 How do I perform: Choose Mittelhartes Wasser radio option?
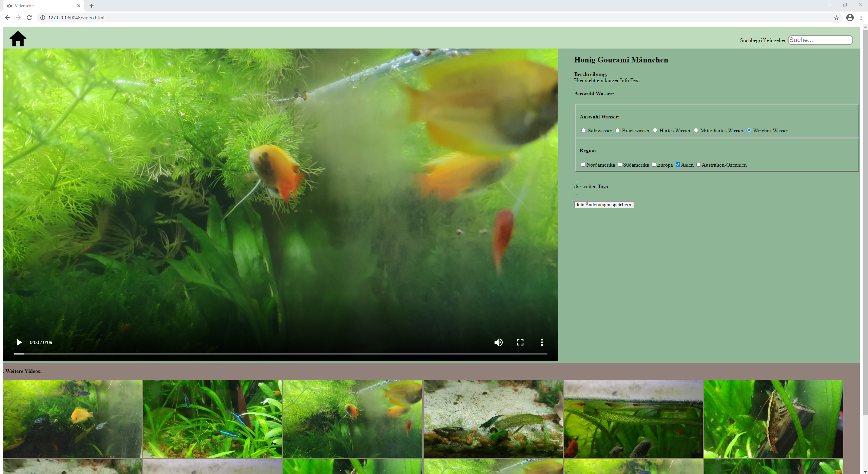point(696,130)
